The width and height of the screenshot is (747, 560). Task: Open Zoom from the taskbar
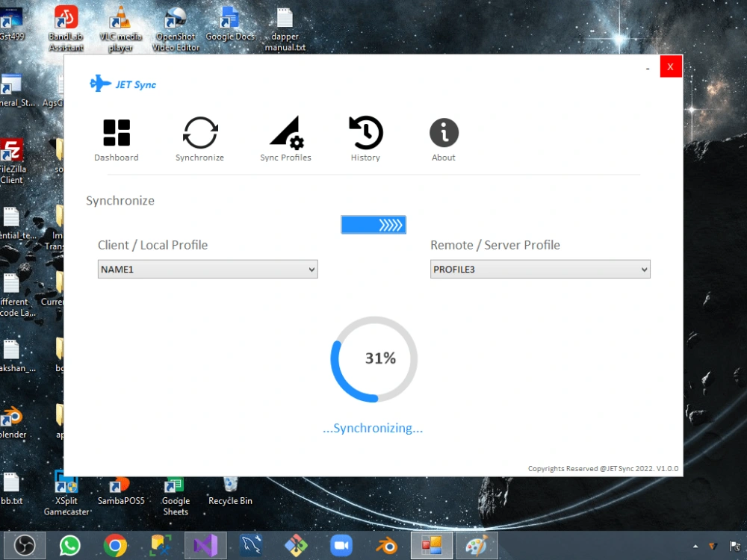[341, 545]
